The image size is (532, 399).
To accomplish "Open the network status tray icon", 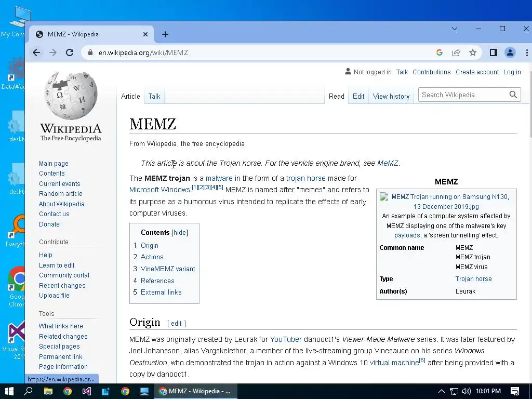I will point(454,391).
